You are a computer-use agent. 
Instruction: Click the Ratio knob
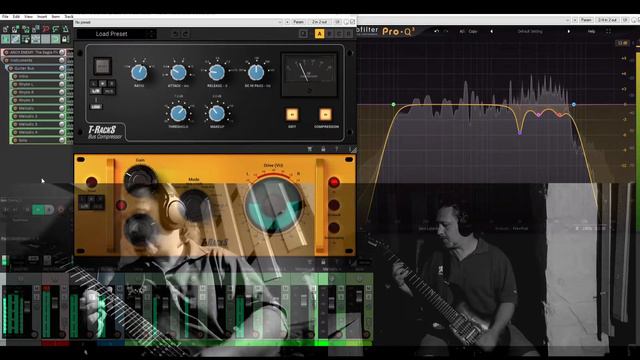tap(139, 73)
